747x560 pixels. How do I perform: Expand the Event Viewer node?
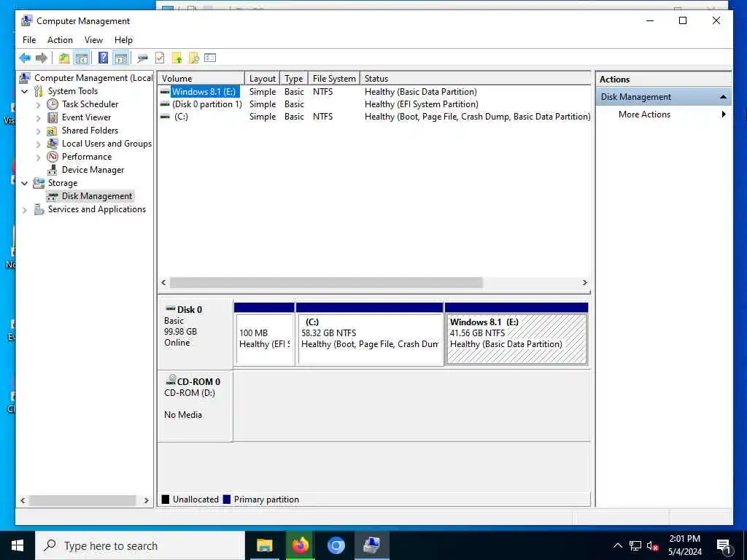click(38, 117)
